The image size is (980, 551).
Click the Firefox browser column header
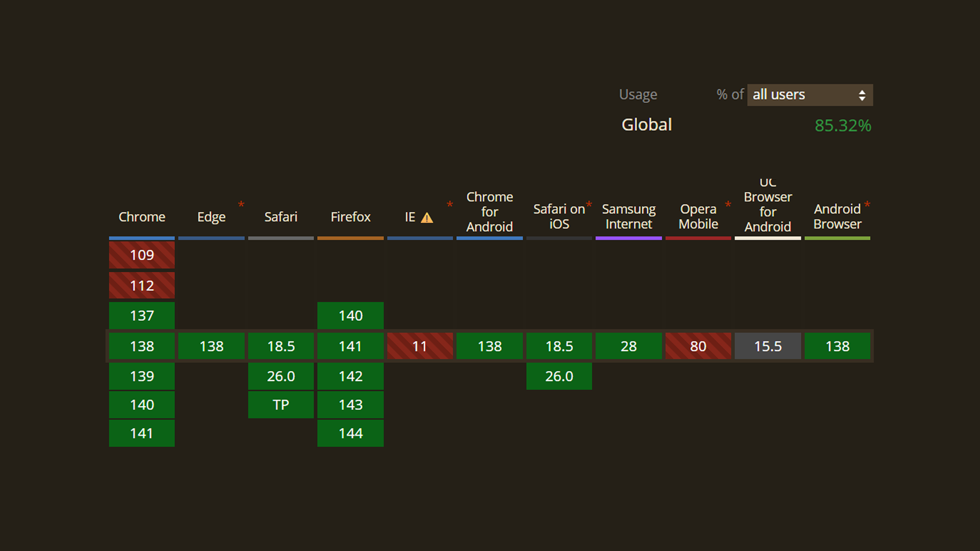coord(350,217)
